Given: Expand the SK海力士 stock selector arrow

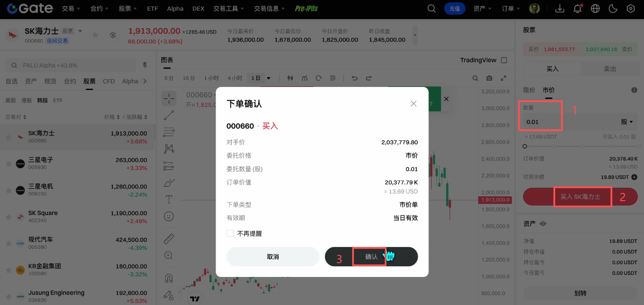Looking at the screenshot, I should tap(80, 31).
